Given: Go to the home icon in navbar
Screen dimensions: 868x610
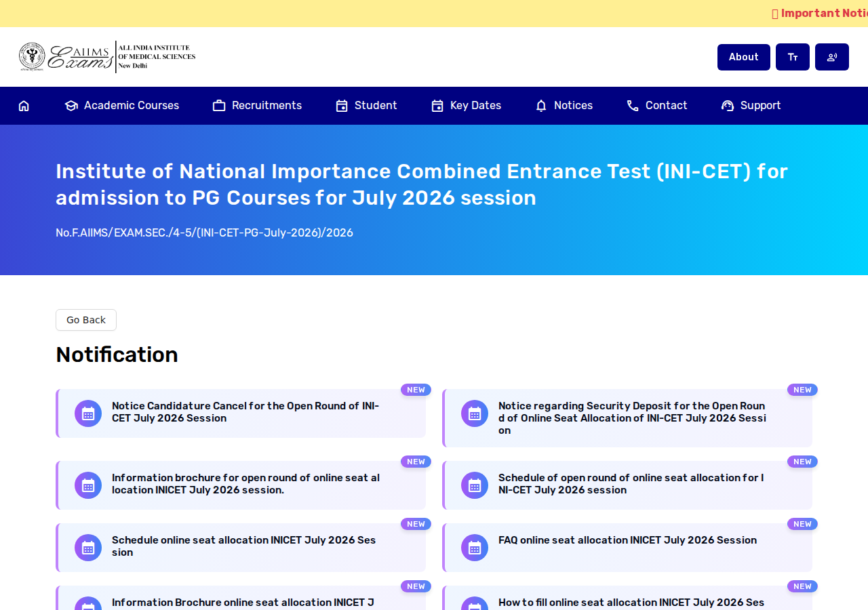Looking at the screenshot, I should [x=24, y=106].
